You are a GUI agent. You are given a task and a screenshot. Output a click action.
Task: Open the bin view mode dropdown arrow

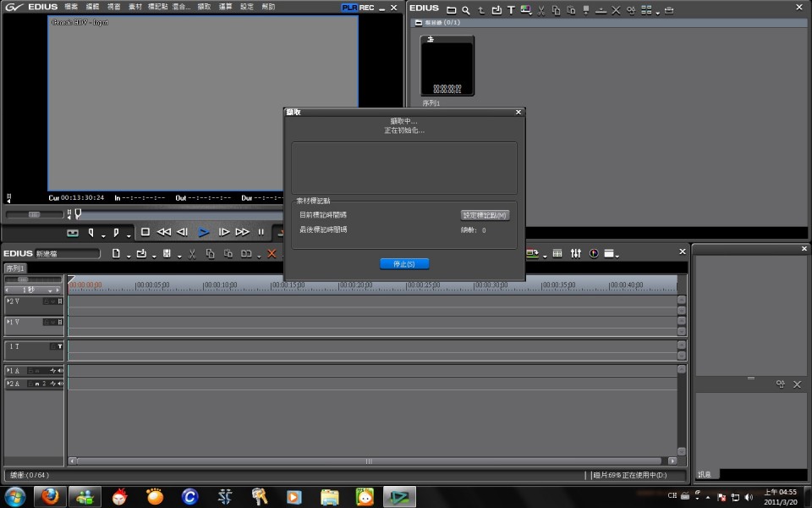[659, 11]
